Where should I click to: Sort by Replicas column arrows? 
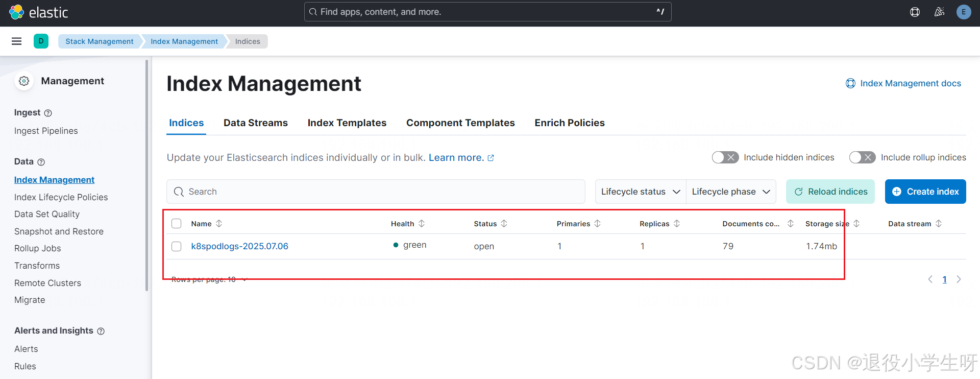[677, 224]
